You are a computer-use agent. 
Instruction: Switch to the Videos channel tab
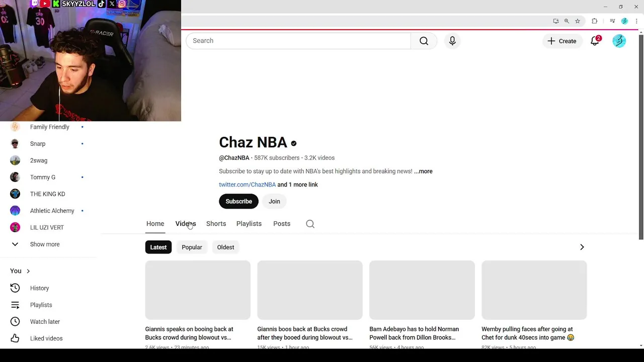(x=186, y=224)
